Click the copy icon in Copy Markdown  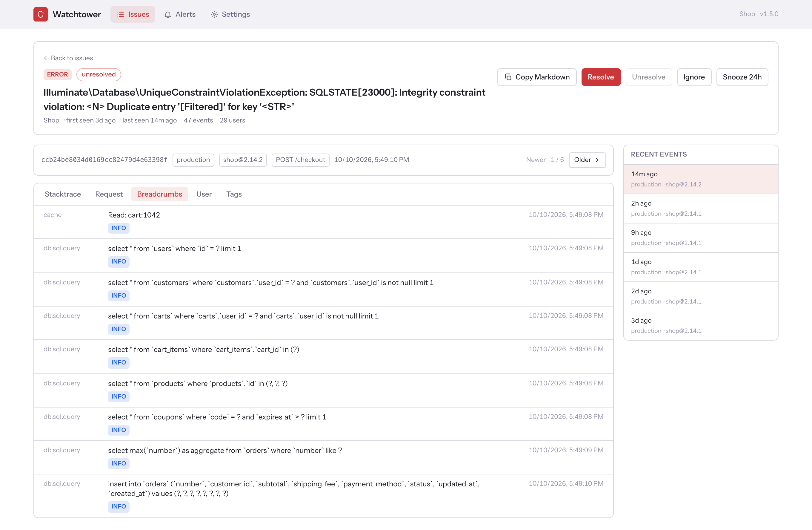[x=508, y=77]
